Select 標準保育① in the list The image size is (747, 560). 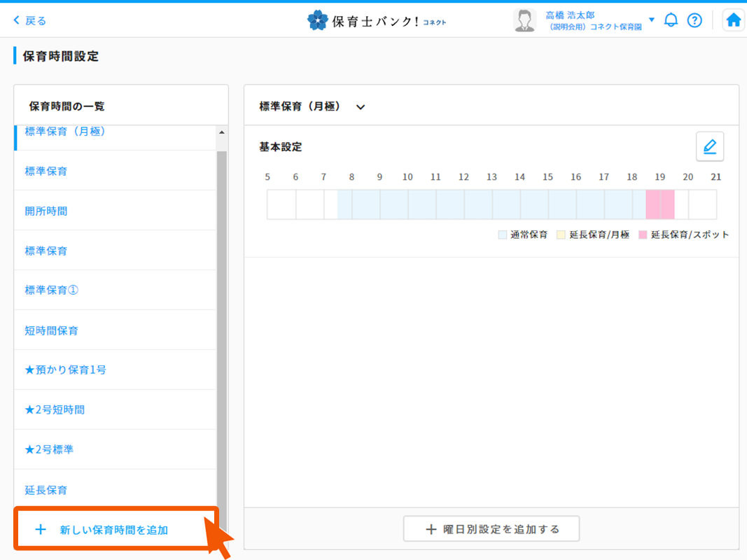pos(52,290)
